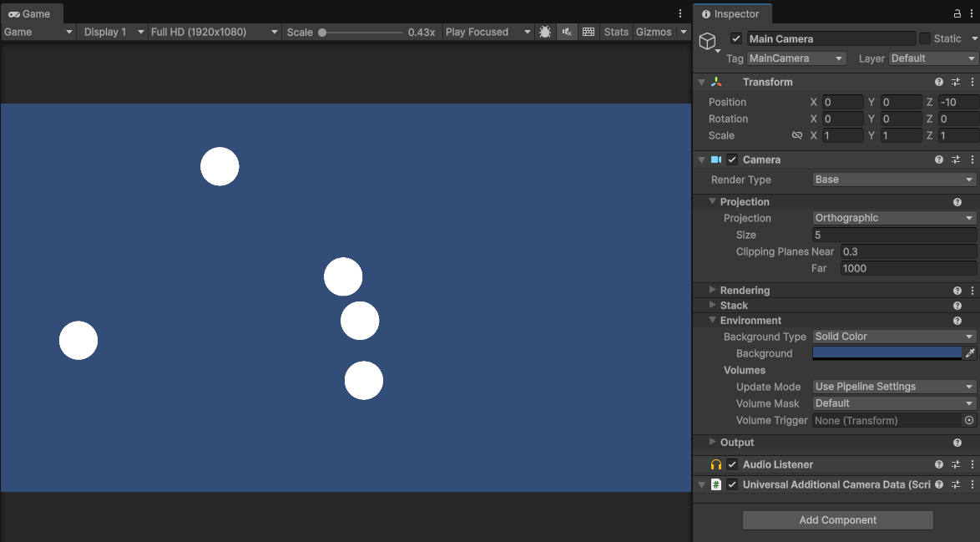The image size is (980, 542).
Task: Change the Projection Orthographic dropdown
Action: point(894,218)
